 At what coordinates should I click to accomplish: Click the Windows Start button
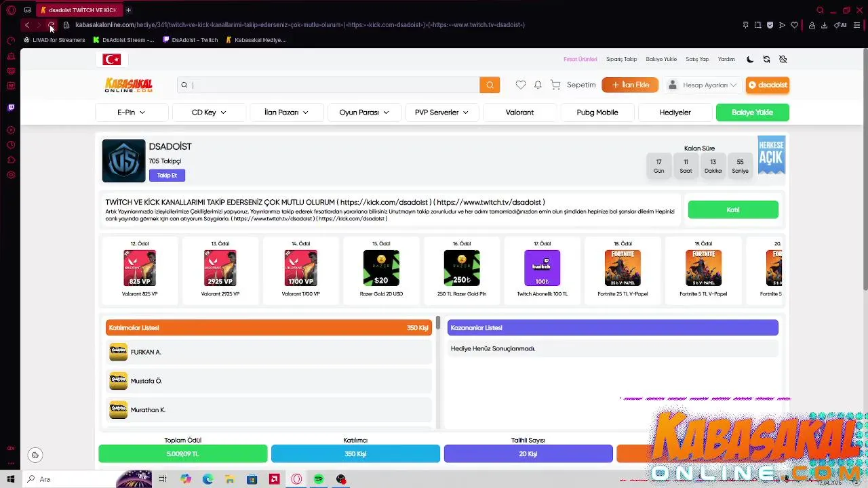pos(11,479)
